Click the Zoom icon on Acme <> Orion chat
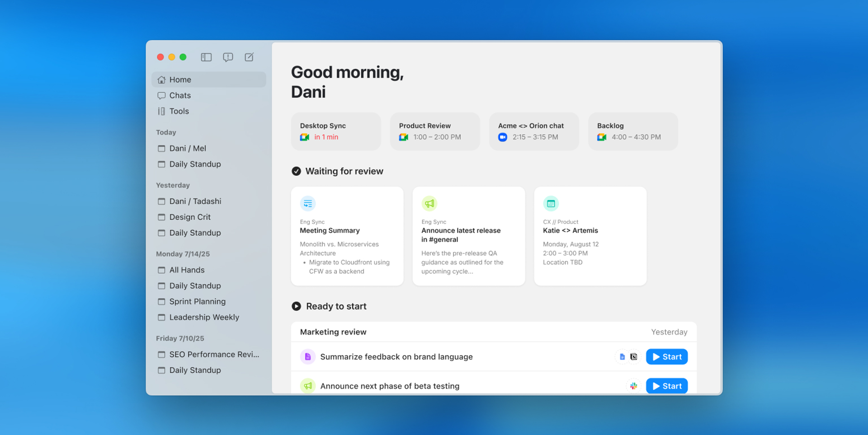868x435 pixels. coord(502,137)
